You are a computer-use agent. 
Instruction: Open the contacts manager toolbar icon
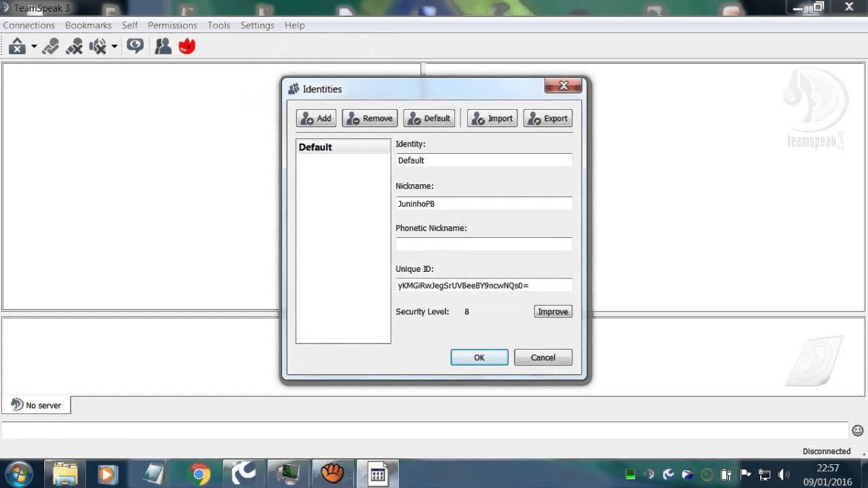(x=163, y=46)
